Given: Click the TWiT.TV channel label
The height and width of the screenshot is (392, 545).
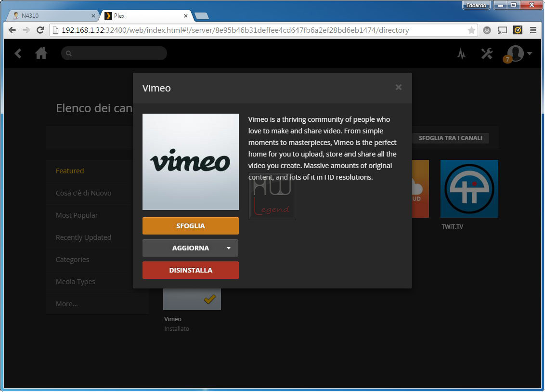Looking at the screenshot, I should point(452,227).
